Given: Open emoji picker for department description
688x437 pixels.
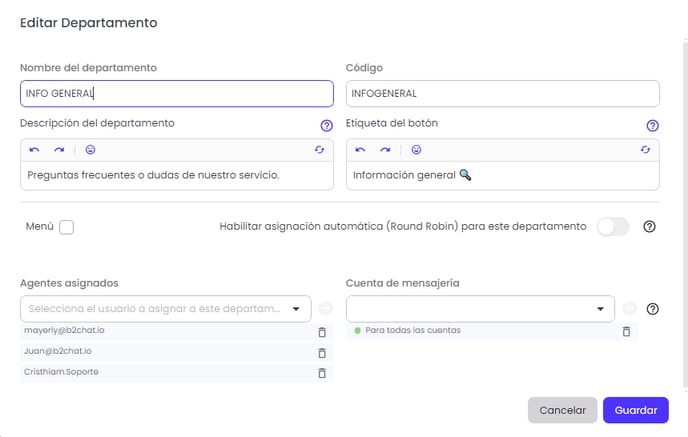Looking at the screenshot, I should pos(90,150).
